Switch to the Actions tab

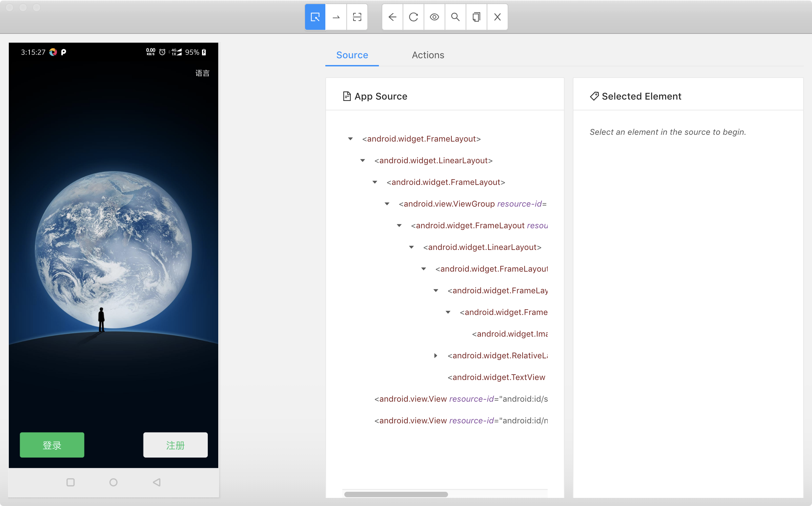coord(428,55)
